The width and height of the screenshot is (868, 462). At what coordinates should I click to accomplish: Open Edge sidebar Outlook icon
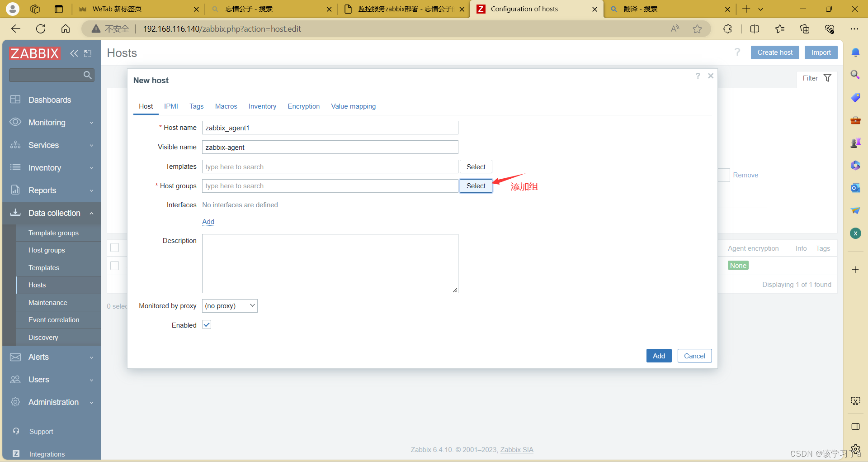click(x=855, y=188)
